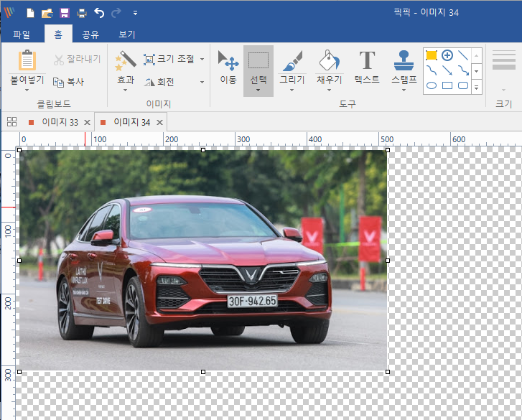Screen dimensions: 522x420
Task: Pick the curved line shape
Action: [x=432, y=70]
